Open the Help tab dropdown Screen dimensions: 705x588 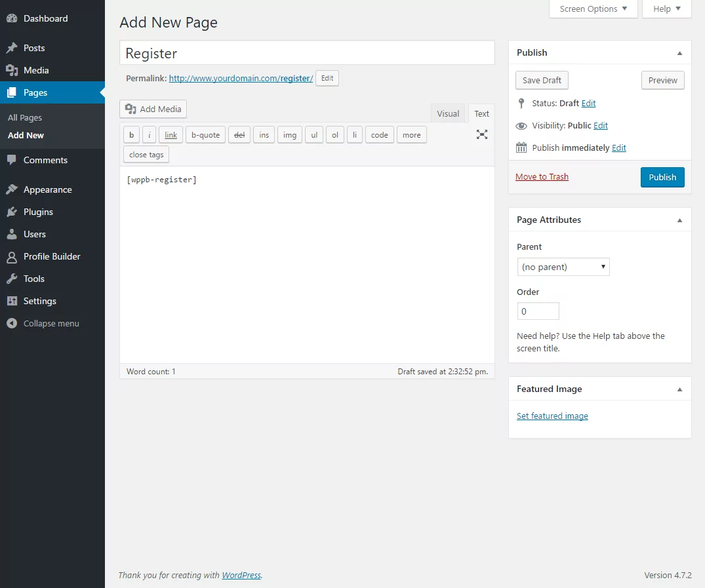pos(667,9)
